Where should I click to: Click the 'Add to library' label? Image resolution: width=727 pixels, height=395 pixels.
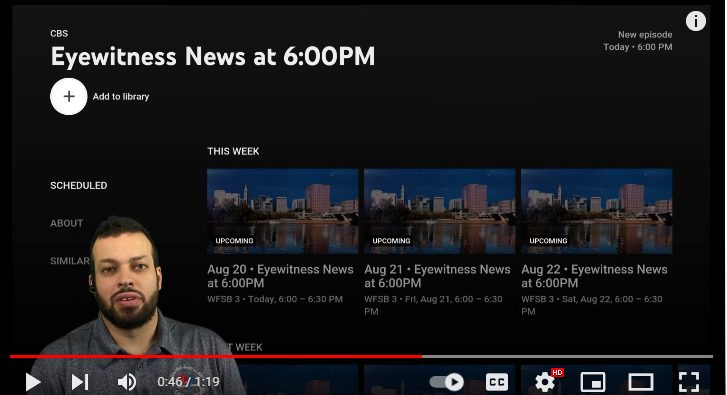(121, 96)
